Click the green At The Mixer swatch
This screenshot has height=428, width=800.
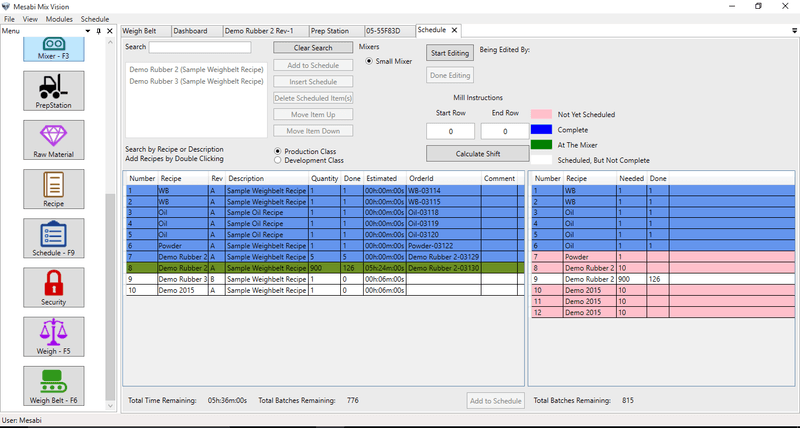click(x=541, y=145)
